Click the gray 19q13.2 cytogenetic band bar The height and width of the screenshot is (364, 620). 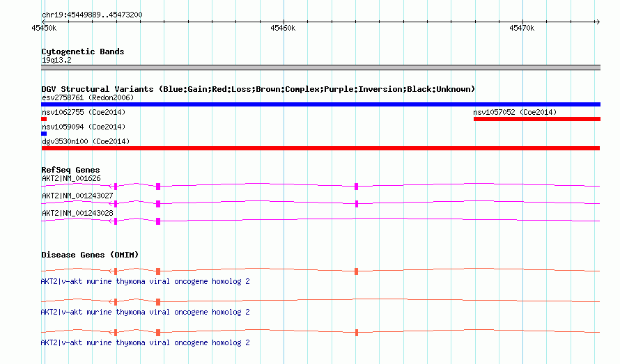click(x=320, y=68)
